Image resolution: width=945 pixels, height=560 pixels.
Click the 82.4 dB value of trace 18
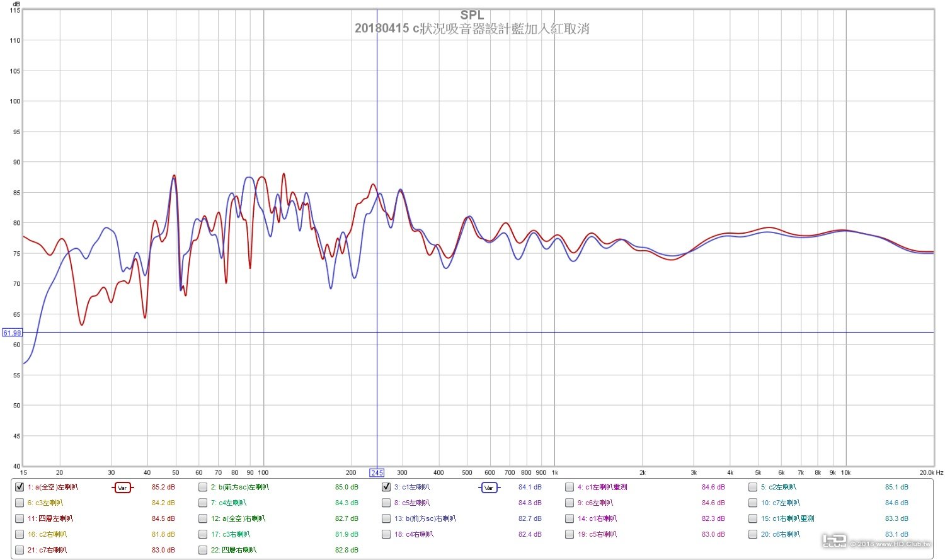pyautogui.click(x=530, y=534)
